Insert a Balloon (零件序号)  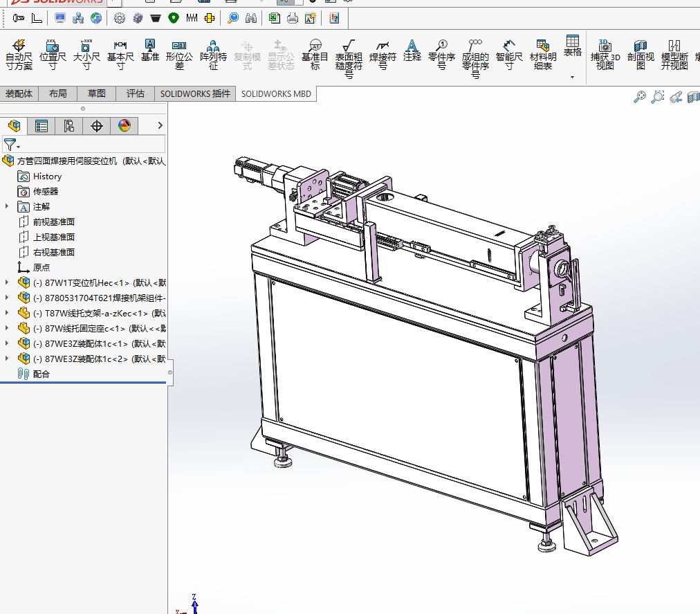pos(441,55)
